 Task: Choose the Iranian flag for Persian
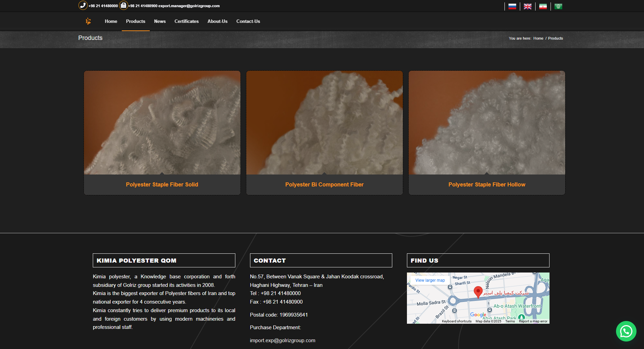pos(543,6)
